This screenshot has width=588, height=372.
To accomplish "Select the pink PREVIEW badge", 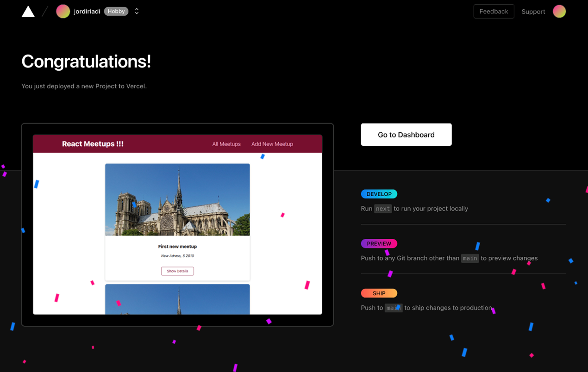I will 379,243.
